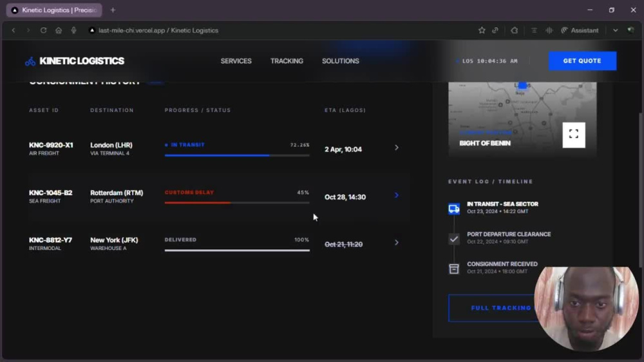The height and width of the screenshot is (362, 644).
Task: Click the London (LHR) destination
Action: click(x=111, y=145)
